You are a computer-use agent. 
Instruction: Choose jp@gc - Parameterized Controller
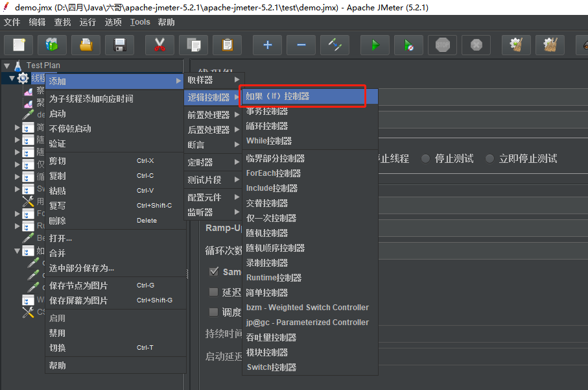pyautogui.click(x=310, y=323)
